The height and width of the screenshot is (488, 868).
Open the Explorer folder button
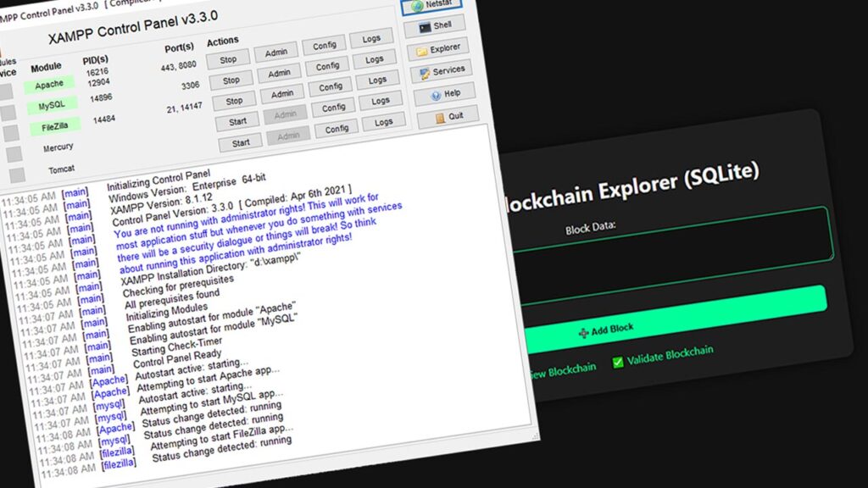click(438, 49)
